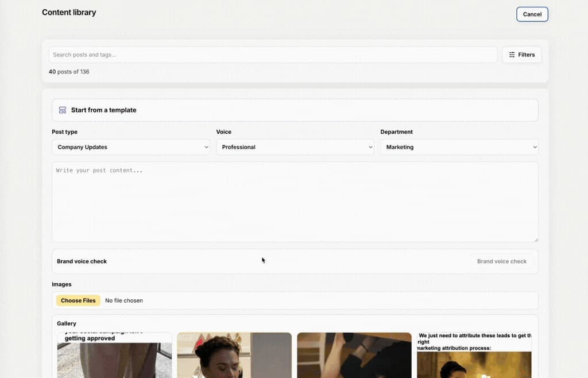Screen dimensions: 588x378
Task: Click into the post content text area
Action: click(295, 202)
